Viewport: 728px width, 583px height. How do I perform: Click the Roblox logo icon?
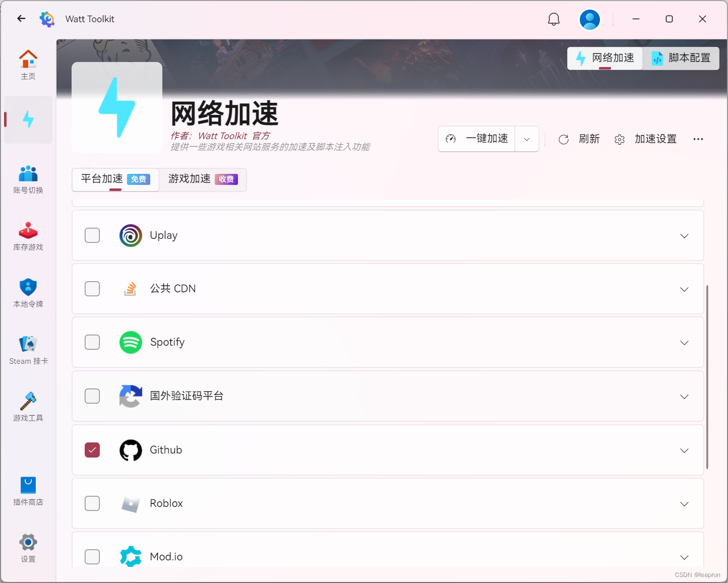point(131,503)
